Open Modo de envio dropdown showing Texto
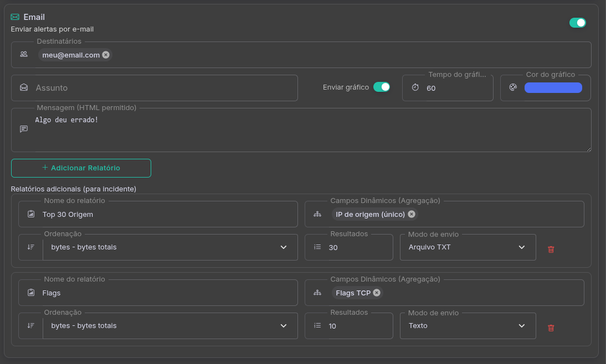 point(468,326)
